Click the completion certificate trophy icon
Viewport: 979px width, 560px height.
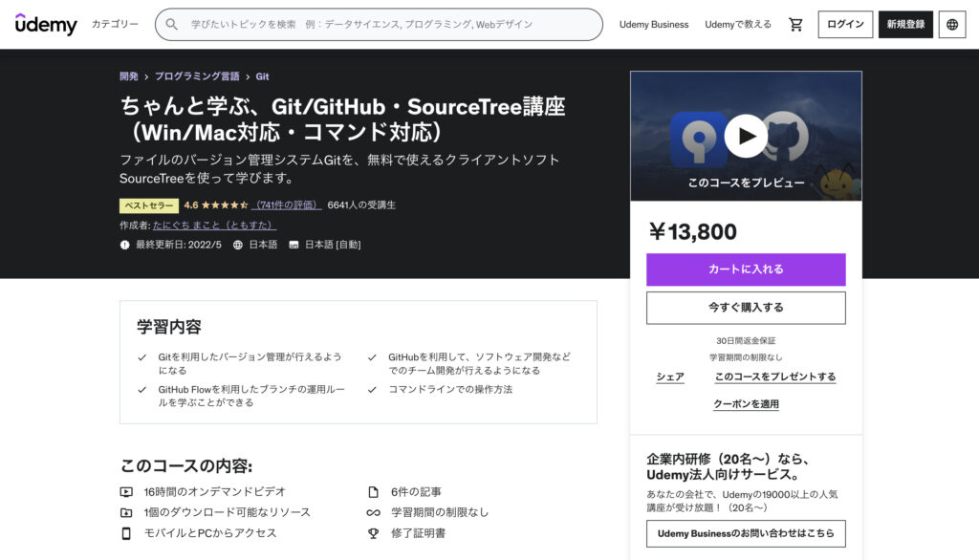click(x=374, y=533)
